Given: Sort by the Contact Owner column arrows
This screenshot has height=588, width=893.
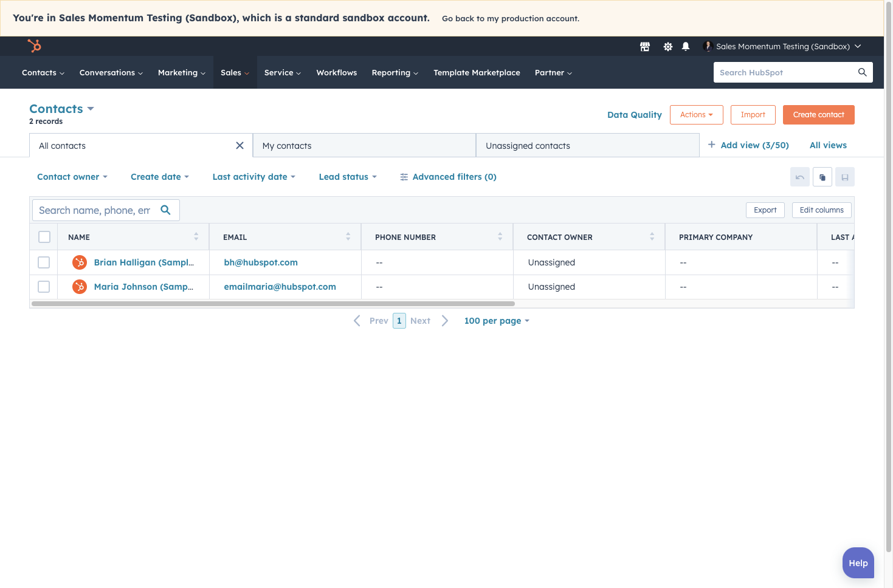Looking at the screenshot, I should pyautogui.click(x=652, y=237).
